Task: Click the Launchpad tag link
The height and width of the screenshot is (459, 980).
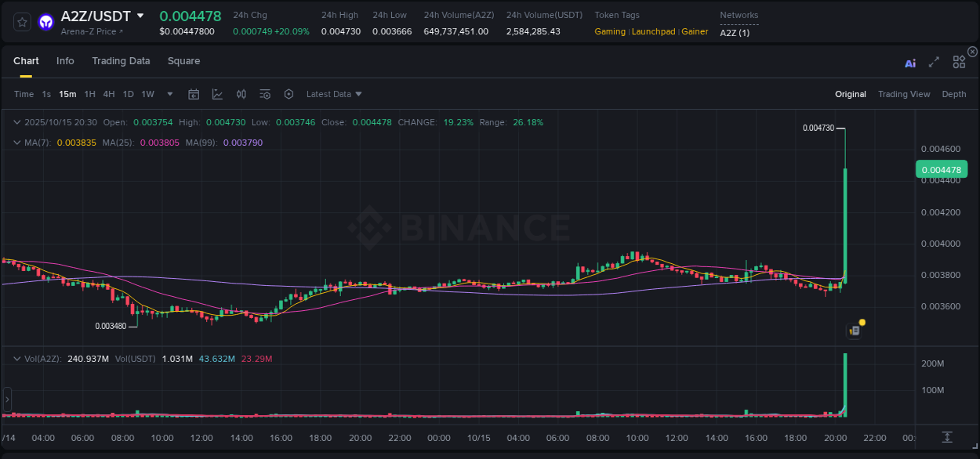Action: [653, 31]
